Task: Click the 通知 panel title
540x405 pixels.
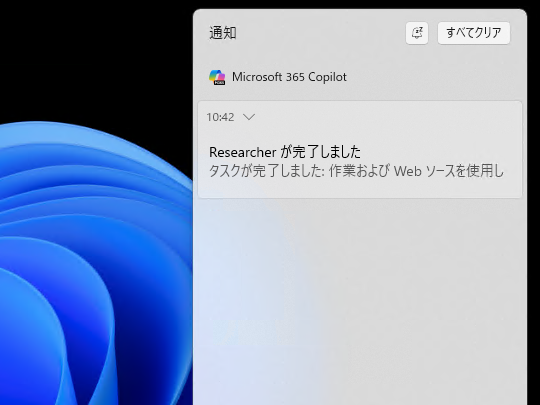Action: [x=223, y=33]
